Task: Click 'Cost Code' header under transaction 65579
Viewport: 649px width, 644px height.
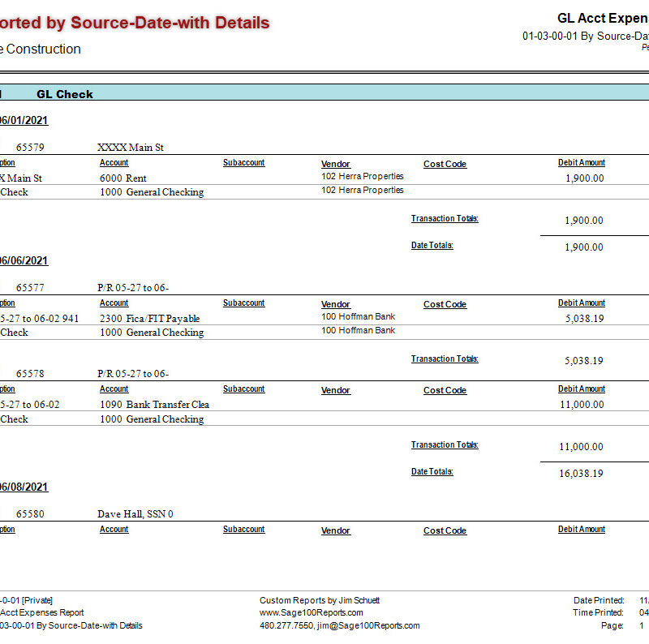Action: pos(445,165)
